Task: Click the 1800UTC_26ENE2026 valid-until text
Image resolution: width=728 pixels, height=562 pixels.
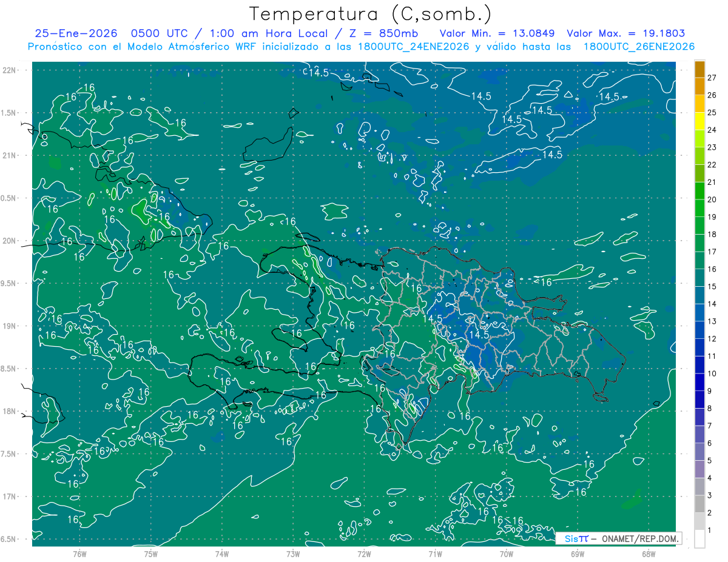Action: click(x=638, y=47)
